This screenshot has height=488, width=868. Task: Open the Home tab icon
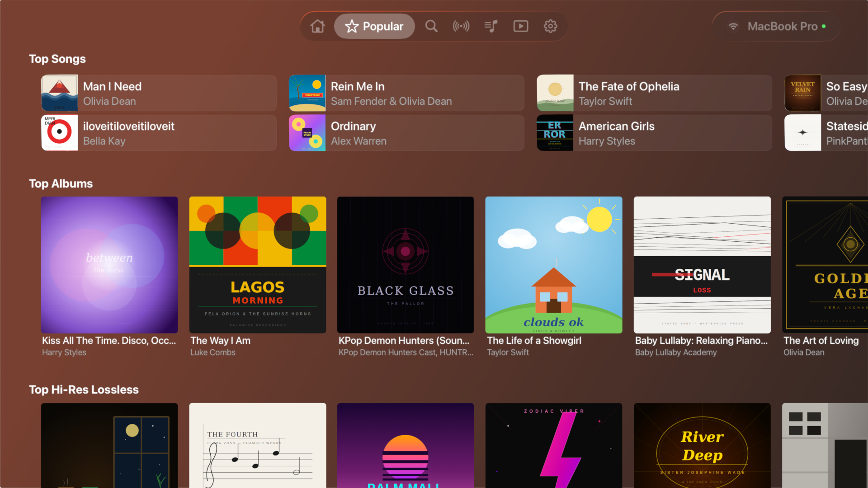pyautogui.click(x=317, y=26)
